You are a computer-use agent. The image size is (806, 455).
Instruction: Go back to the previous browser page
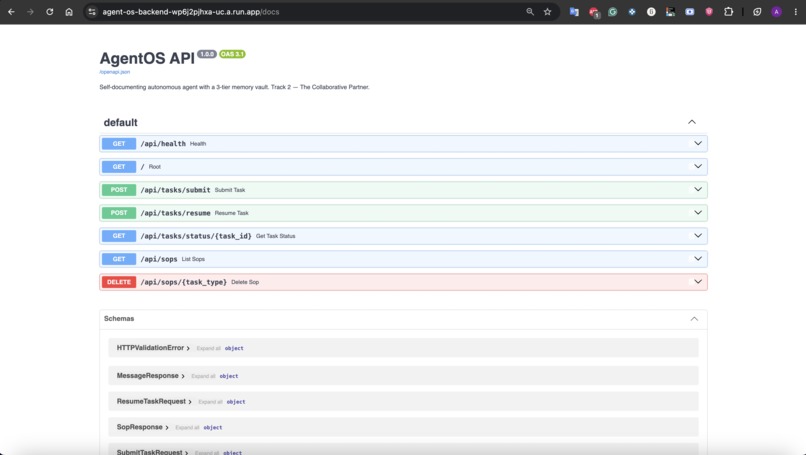pyautogui.click(x=11, y=11)
